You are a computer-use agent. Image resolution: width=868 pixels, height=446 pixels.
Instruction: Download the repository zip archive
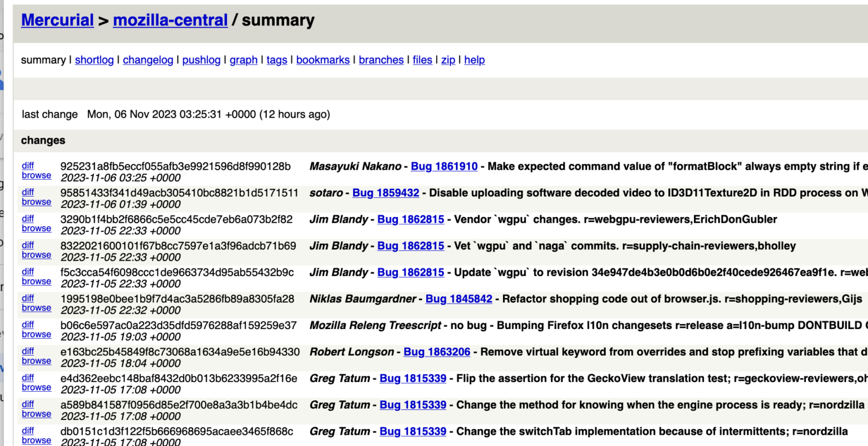click(448, 60)
